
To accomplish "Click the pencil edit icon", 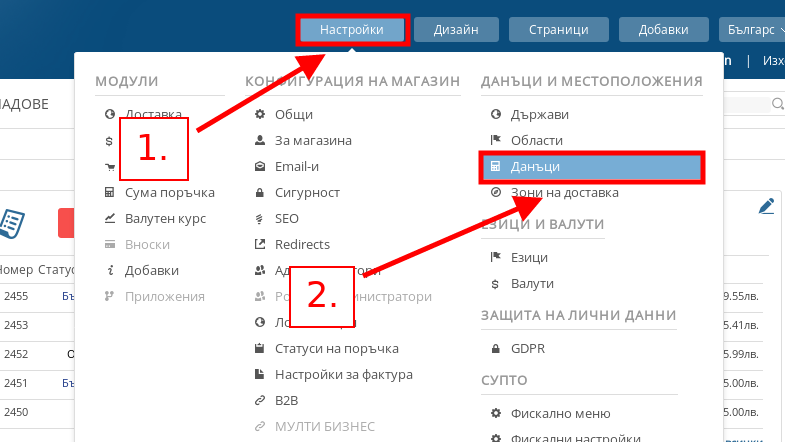I will pos(767,206).
